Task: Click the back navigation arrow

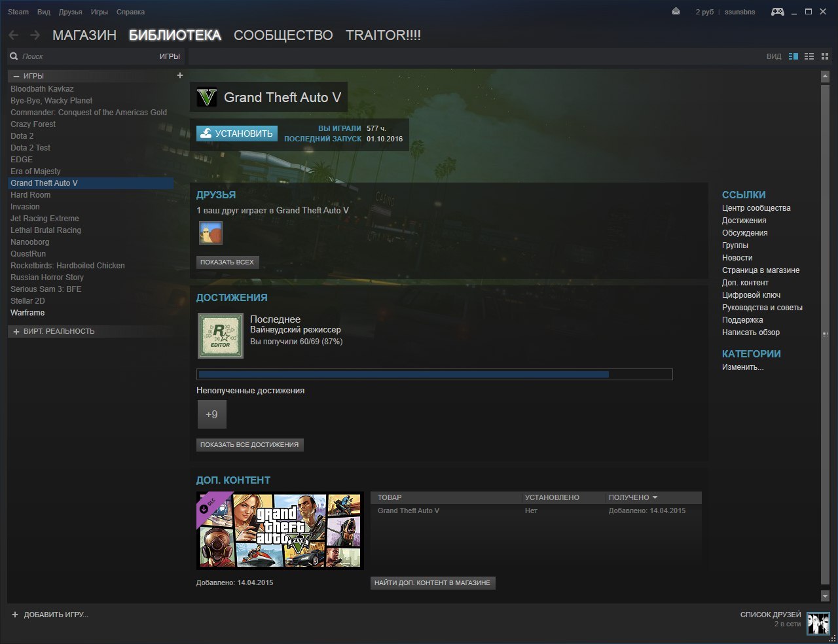Action: pyautogui.click(x=13, y=35)
